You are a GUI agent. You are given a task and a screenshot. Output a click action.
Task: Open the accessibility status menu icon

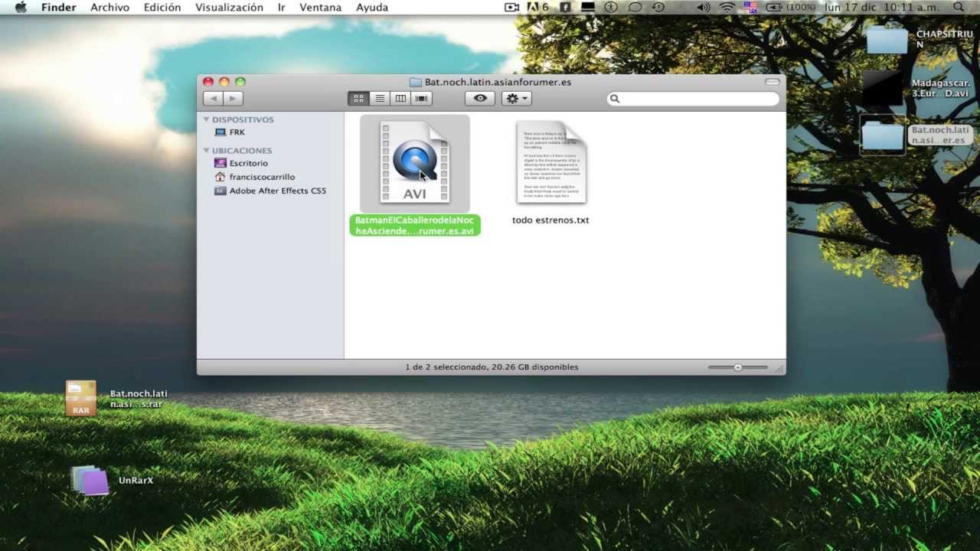pos(611,8)
